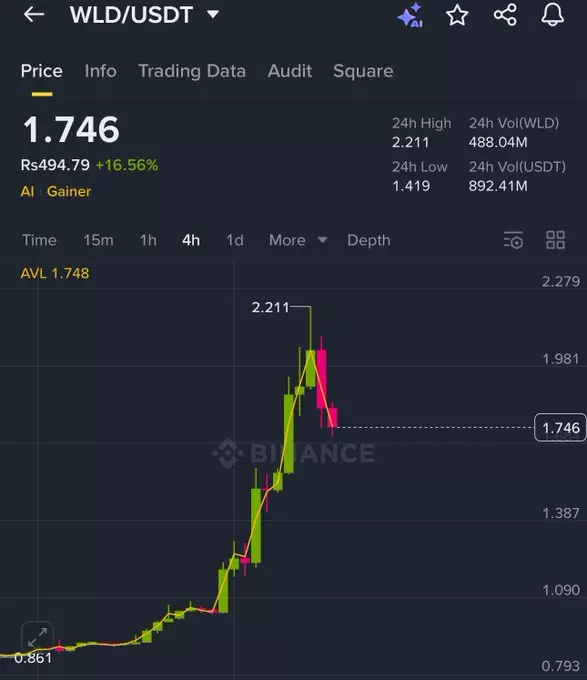The width and height of the screenshot is (587, 680).
Task: Expand chart to fullscreen
Action: tap(37, 636)
